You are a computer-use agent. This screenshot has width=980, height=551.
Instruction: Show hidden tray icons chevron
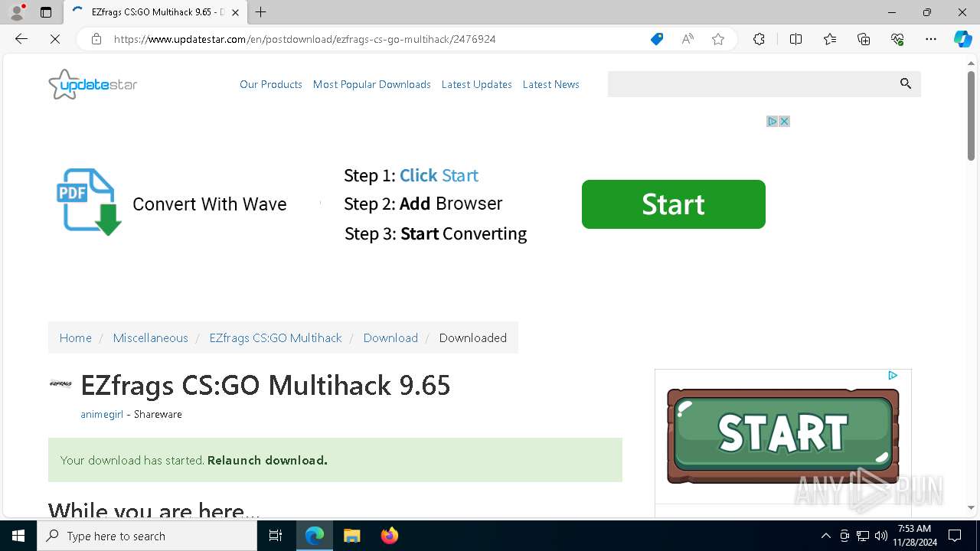825,536
